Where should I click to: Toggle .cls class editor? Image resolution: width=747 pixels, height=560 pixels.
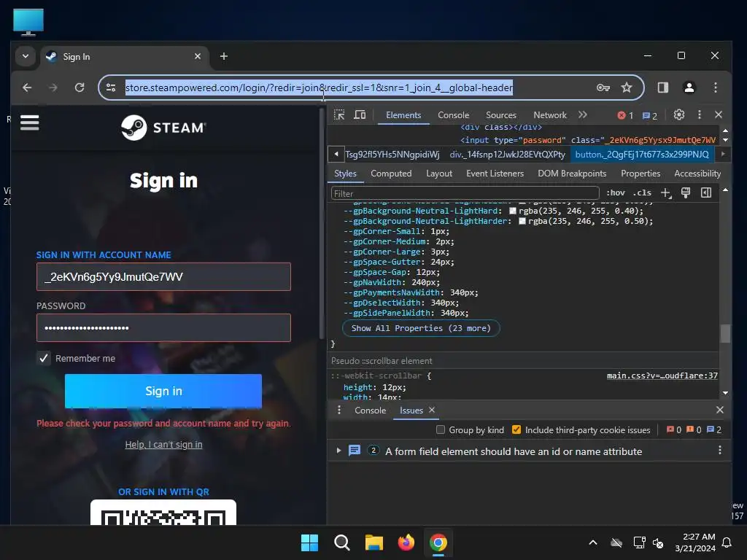[x=643, y=192]
